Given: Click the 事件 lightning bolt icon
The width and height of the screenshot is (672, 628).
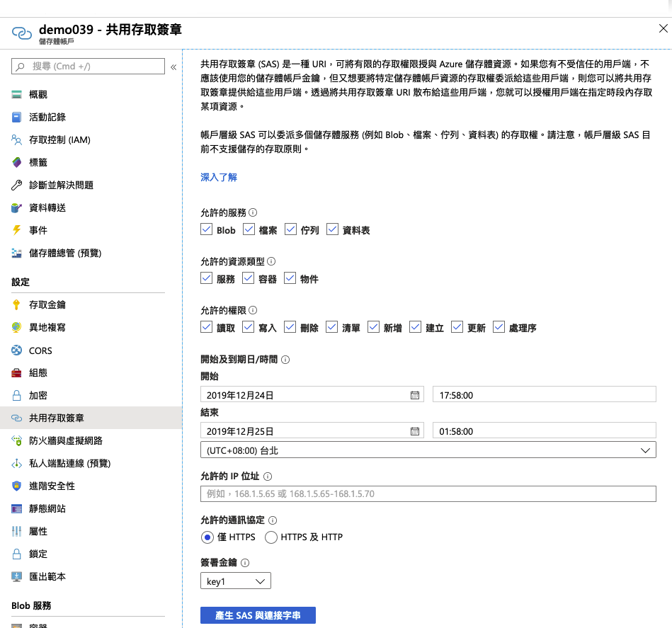Looking at the screenshot, I should point(17,230).
